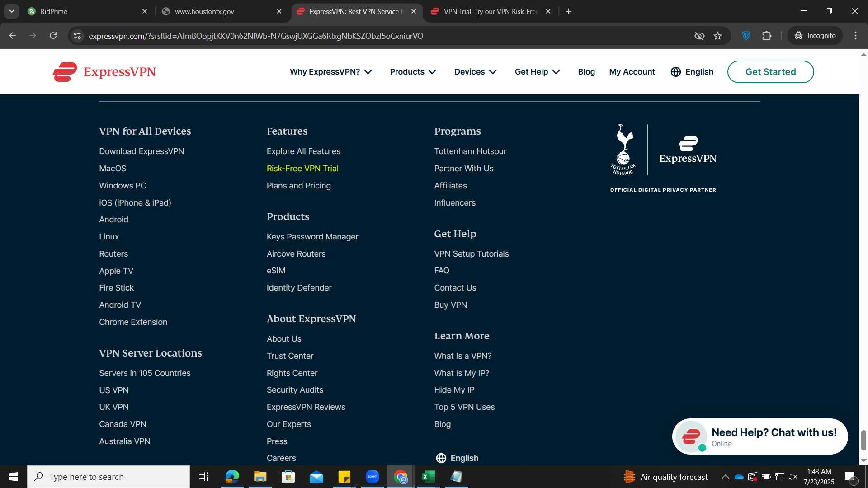Click the globe icon beside footer English
The width and height of the screenshot is (868, 488).
click(441, 458)
